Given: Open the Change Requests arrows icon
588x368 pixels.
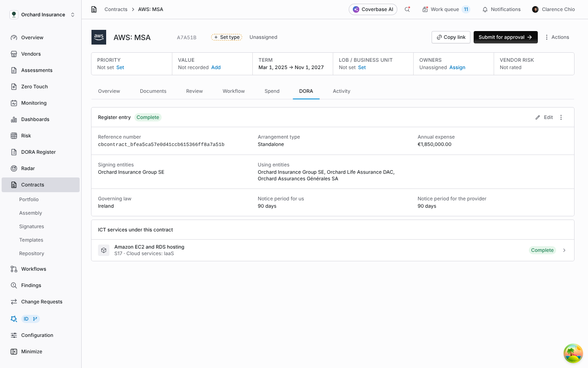Looking at the screenshot, I should point(14,302).
